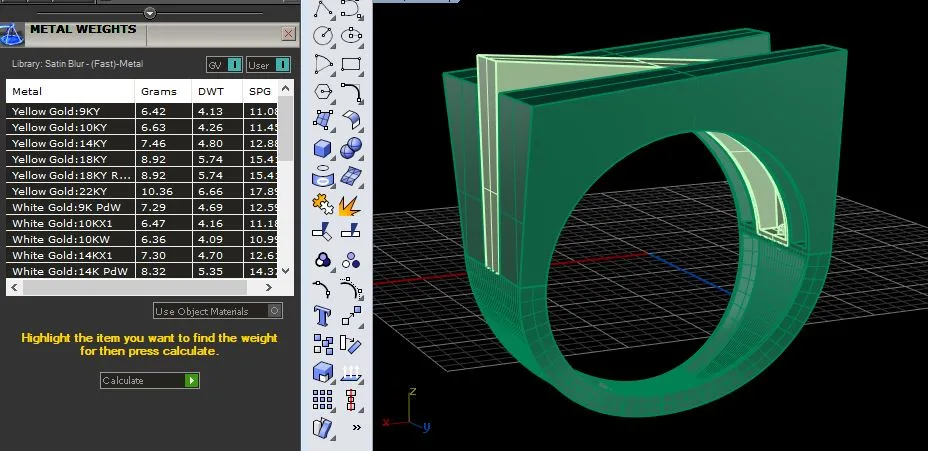The image size is (928, 451).
Task: Open Surface from corner points tool
Action: coord(323,120)
